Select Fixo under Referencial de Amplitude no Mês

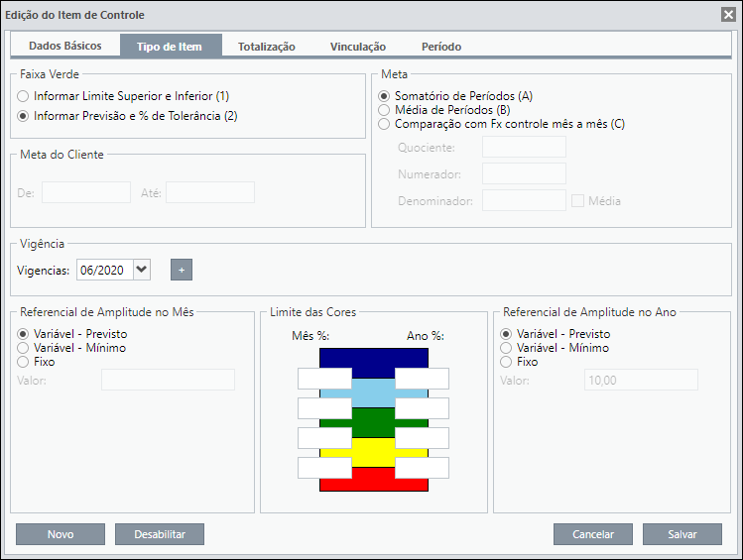coord(36,362)
